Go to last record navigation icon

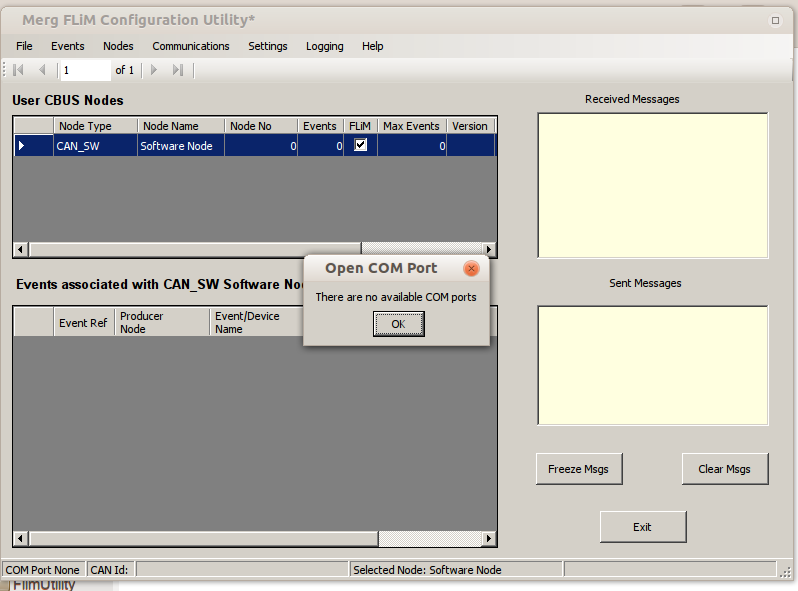(177, 70)
